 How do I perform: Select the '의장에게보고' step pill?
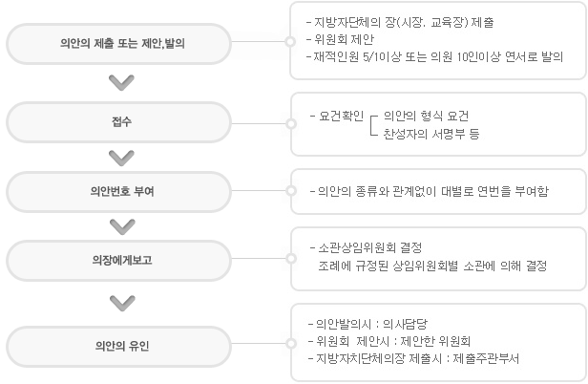[x=118, y=261]
